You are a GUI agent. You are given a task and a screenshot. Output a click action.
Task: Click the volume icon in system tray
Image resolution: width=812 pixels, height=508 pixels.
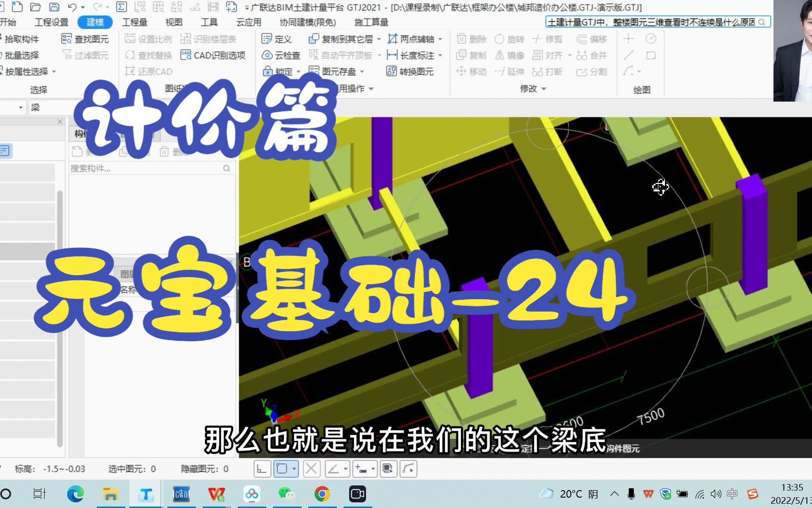pos(716,494)
